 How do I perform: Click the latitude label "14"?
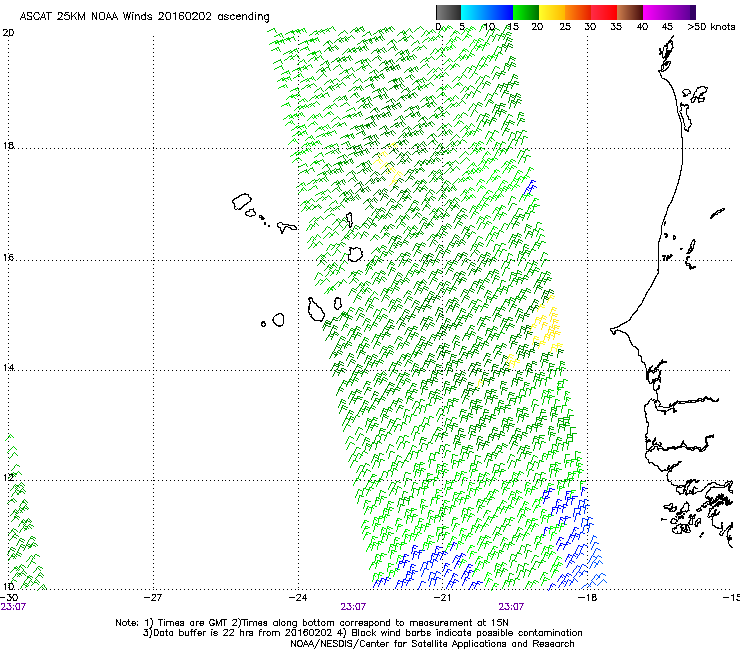point(8,367)
